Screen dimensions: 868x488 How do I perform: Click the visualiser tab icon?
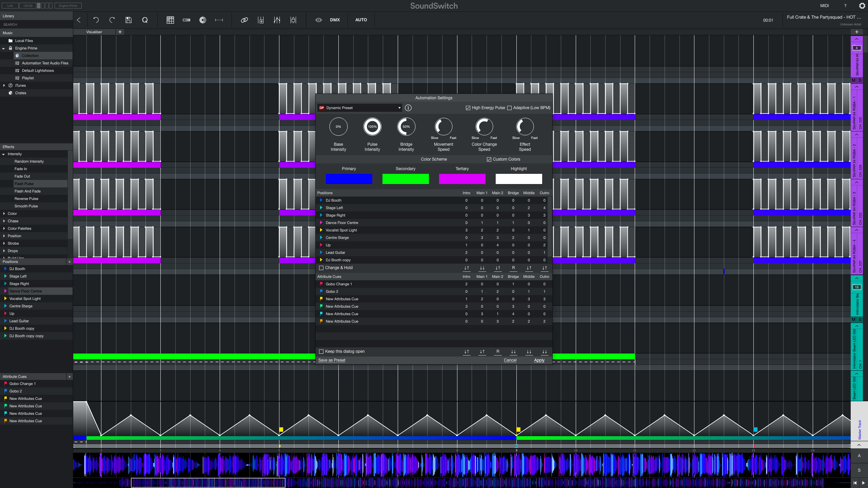pos(94,32)
